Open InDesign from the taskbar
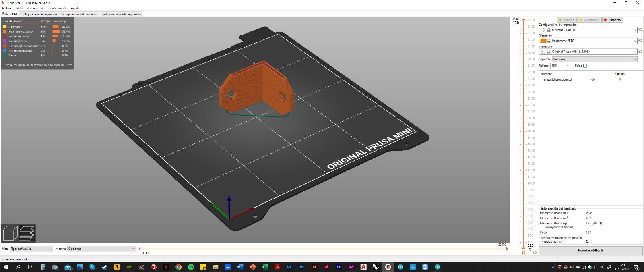This screenshot has height=272, width=644. pyautogui.click(x=326, y=267)
